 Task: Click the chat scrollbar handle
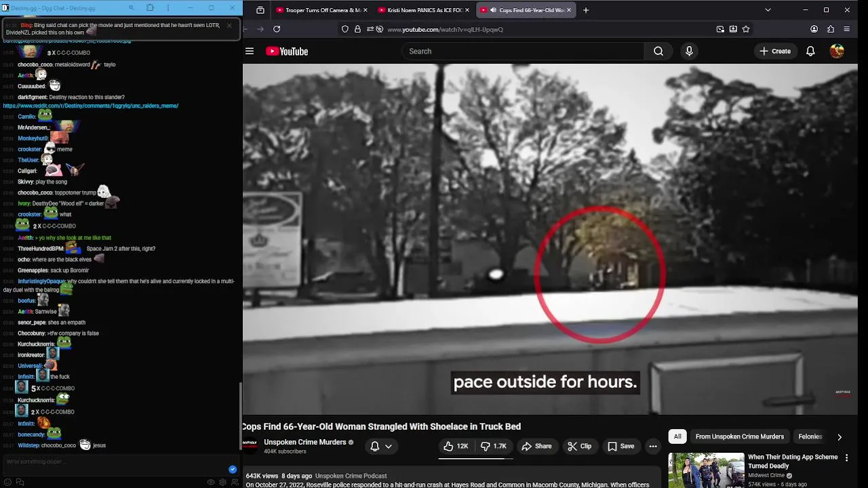[239, 415]
